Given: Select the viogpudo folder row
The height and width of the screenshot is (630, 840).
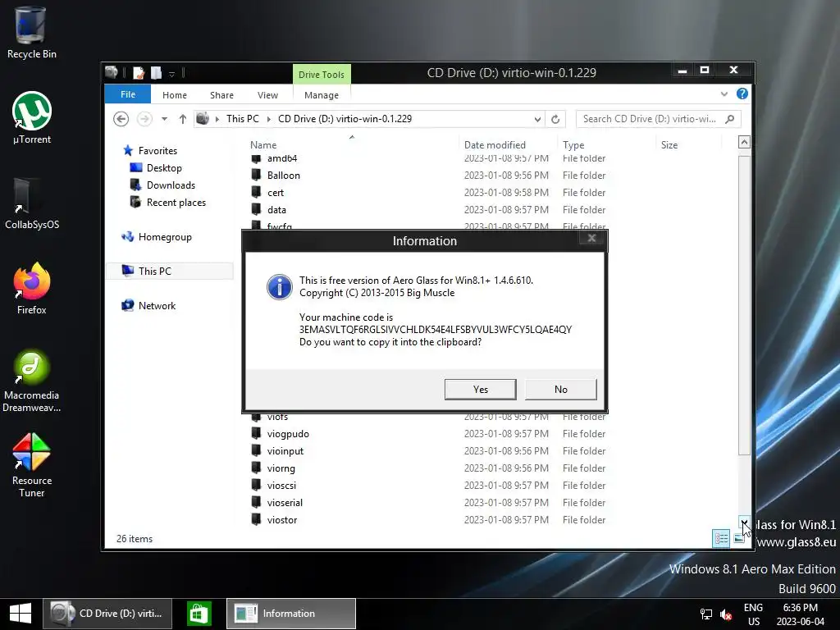Looking at the screenshot, I should click(428, 433).
